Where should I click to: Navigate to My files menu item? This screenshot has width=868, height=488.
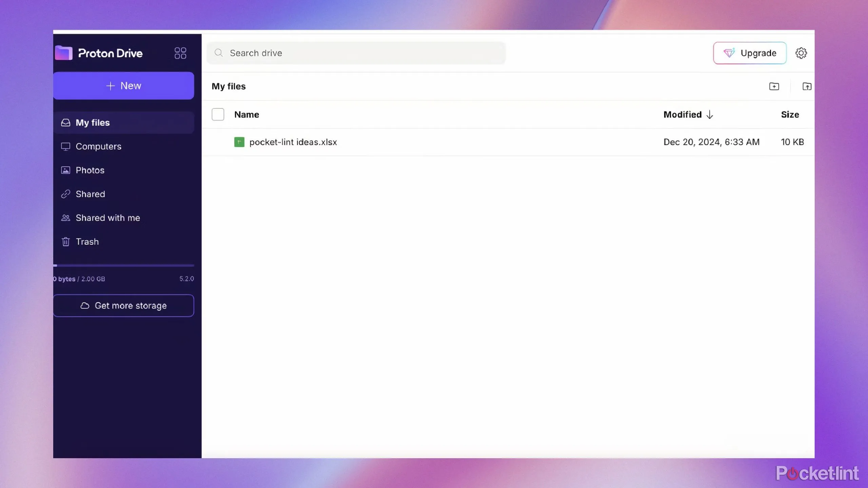(93, 122)
